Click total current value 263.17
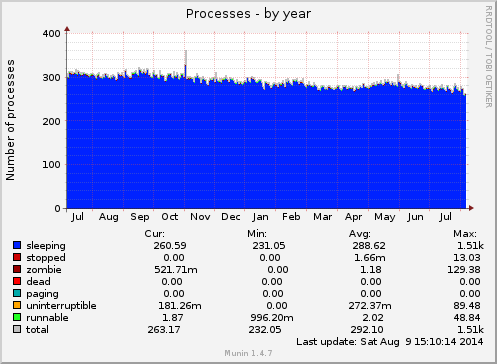This screenshot has width=497, height=364. point(164,330)
